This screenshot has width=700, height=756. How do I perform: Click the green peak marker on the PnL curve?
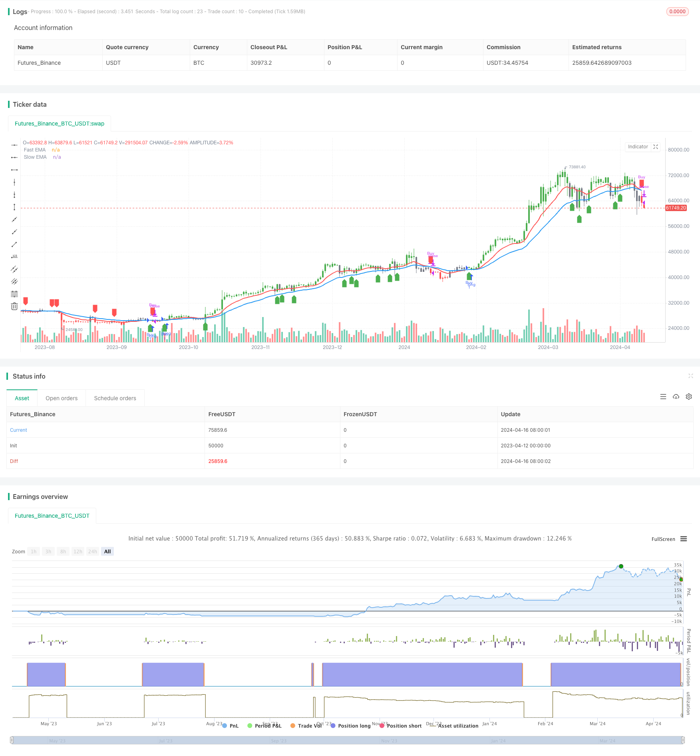621,566
